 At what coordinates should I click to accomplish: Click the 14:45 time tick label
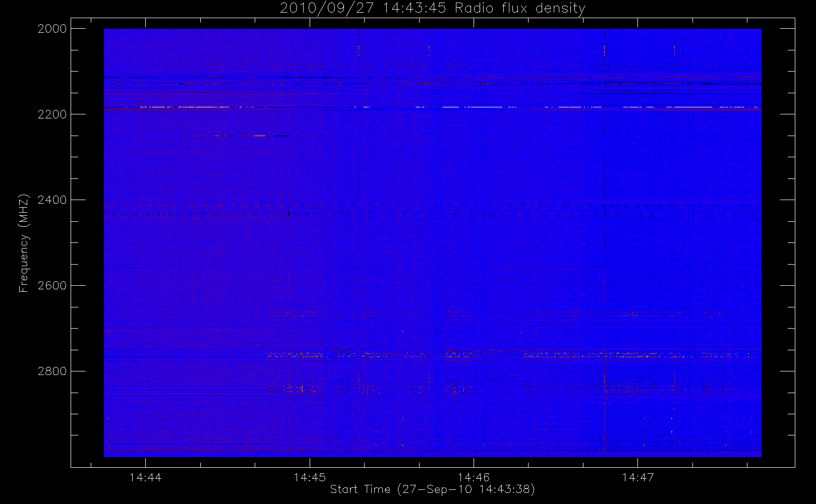tap(310, 477)
